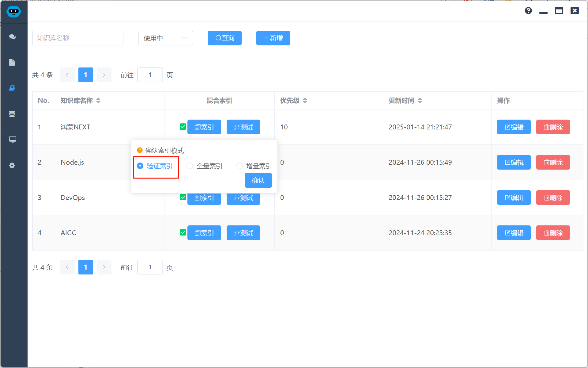Click timestamp 2024-11-24 20:23:35

(420, 233)
